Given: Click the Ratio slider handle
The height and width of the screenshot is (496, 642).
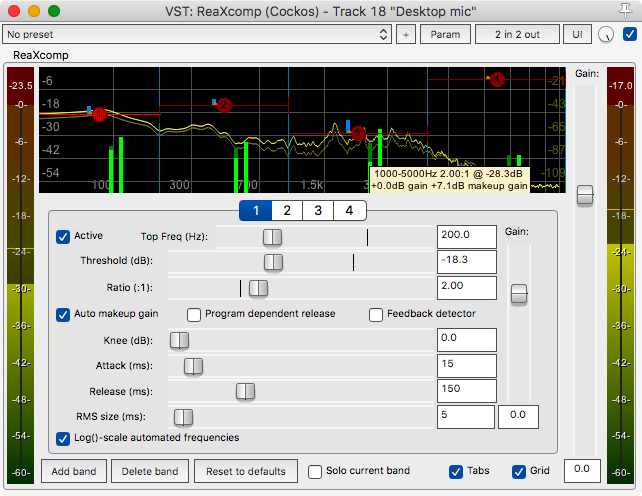Looking at the screenshot, I should [258, 288].
